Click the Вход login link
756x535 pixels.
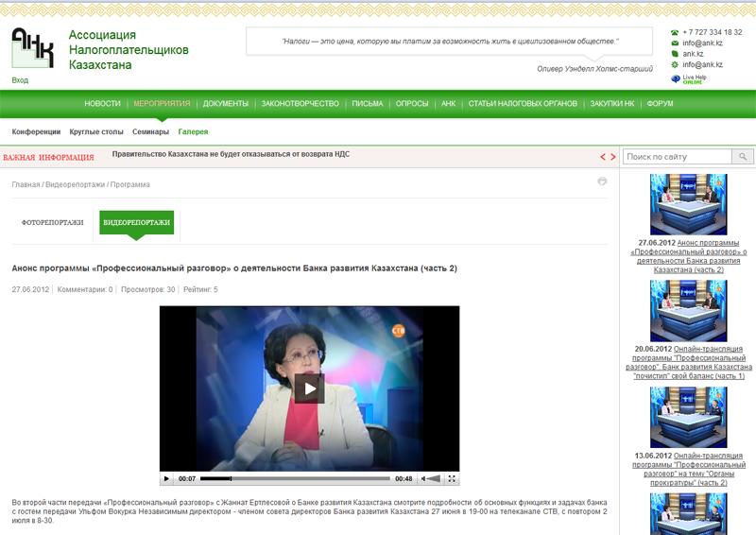point(20,81)
